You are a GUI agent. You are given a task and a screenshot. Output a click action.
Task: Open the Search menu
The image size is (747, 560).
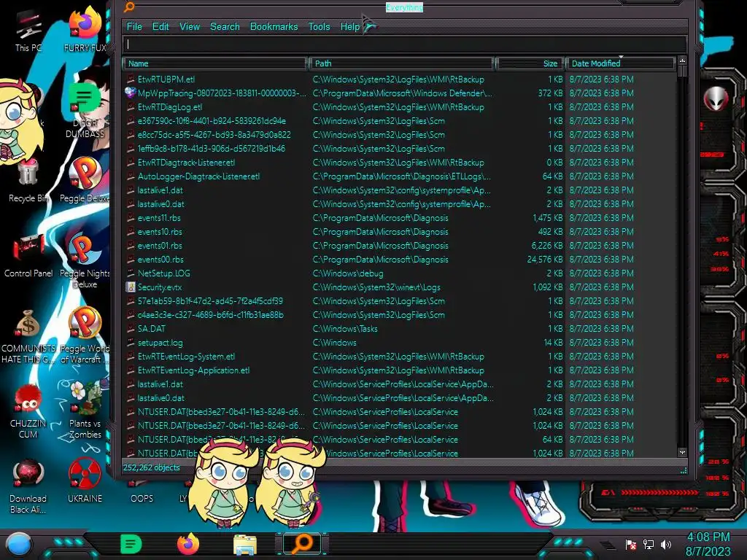[x=225, y=27]
